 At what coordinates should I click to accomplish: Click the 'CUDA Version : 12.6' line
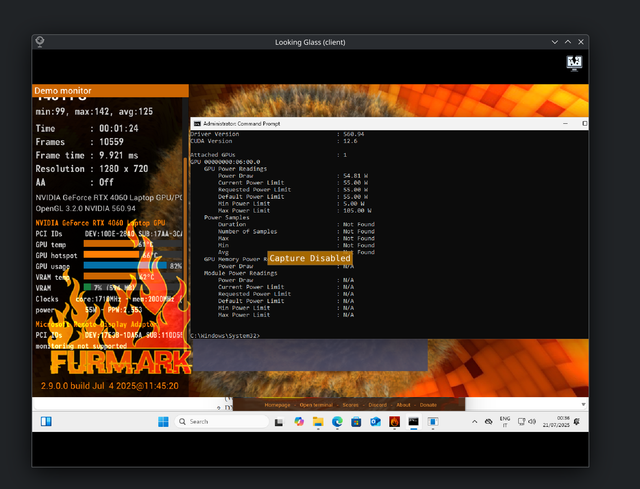point(273,141)
